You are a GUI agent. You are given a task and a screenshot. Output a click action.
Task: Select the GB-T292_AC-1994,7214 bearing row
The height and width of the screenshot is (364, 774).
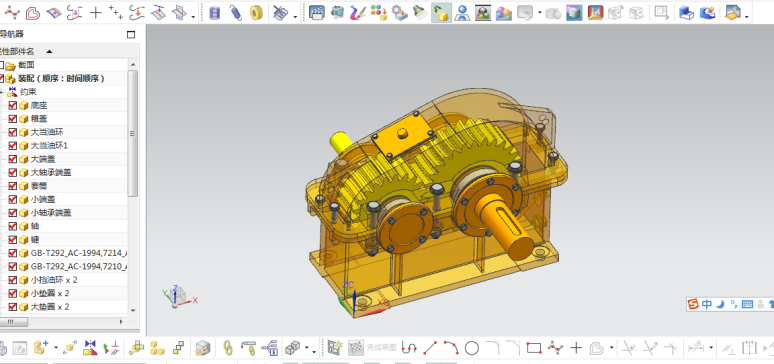(x=79, y=253)
